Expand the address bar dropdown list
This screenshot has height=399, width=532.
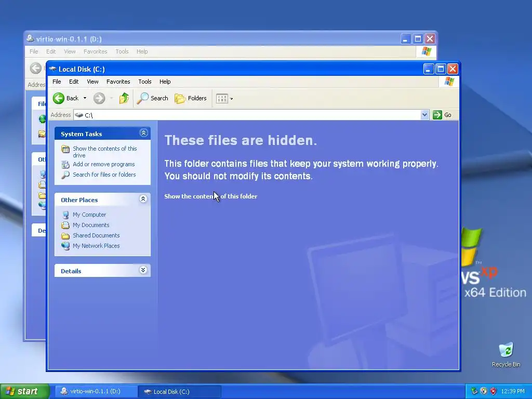click(x=424, y=115)
